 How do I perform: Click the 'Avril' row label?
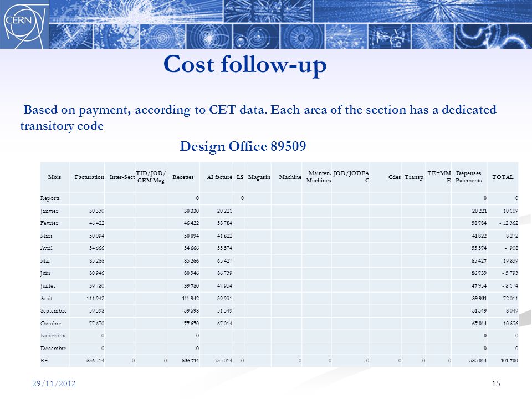pos(47,248)
